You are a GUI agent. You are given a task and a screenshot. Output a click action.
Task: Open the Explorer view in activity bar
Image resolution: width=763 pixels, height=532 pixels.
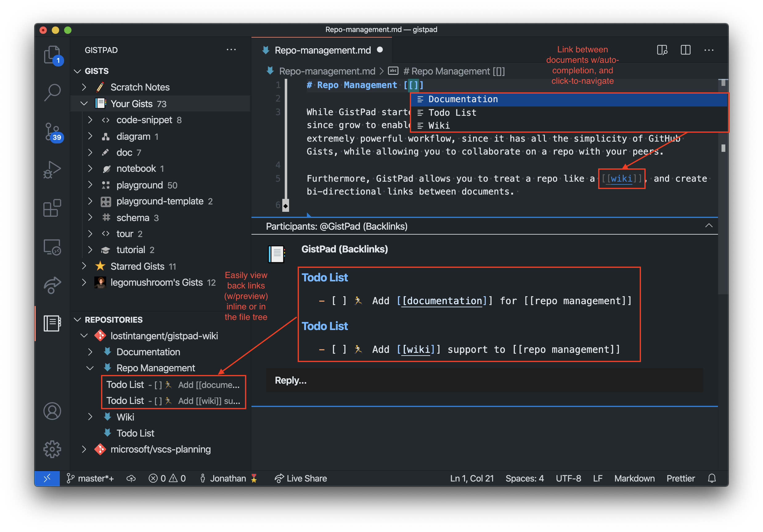52,55
